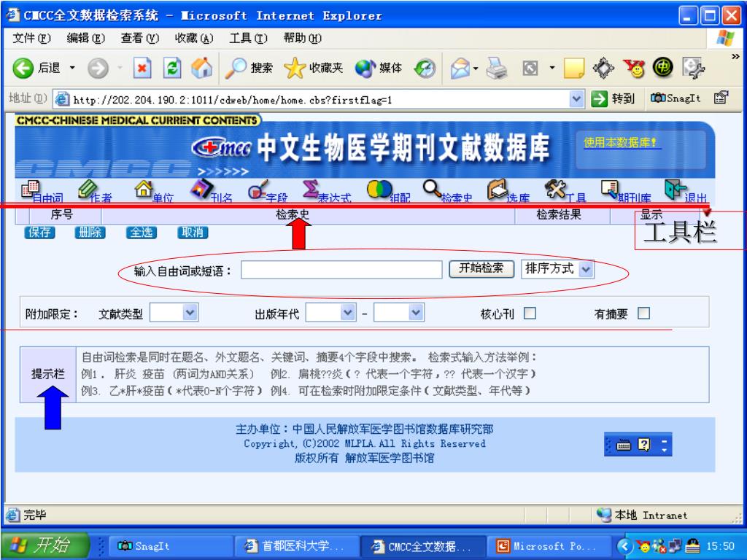Click the 全选 select all button

(x=142, y=233)
